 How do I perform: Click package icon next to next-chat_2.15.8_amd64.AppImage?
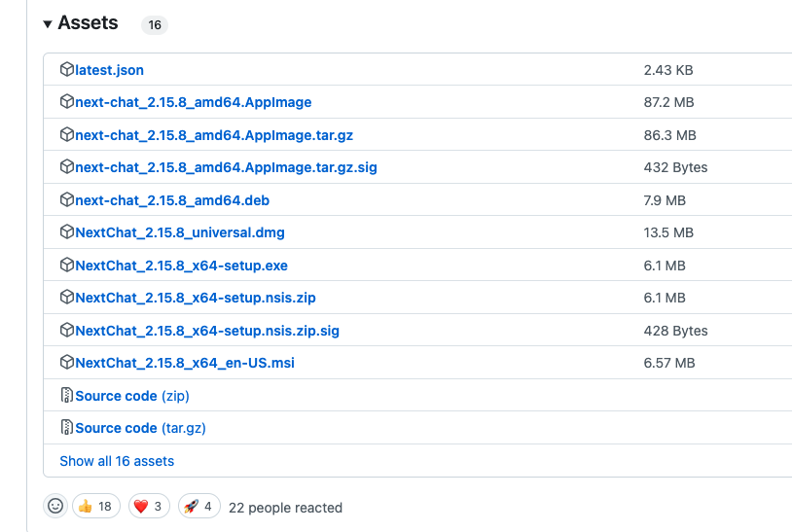click(67, 101)
